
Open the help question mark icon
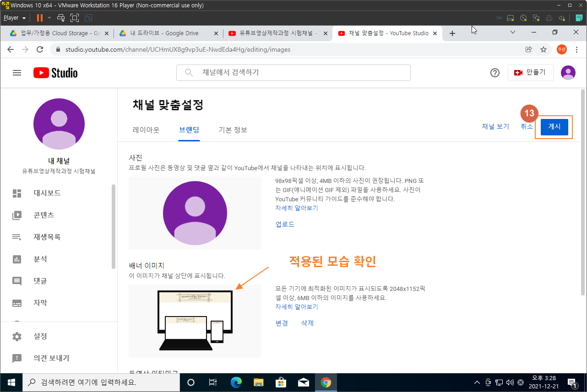(495, 73)
